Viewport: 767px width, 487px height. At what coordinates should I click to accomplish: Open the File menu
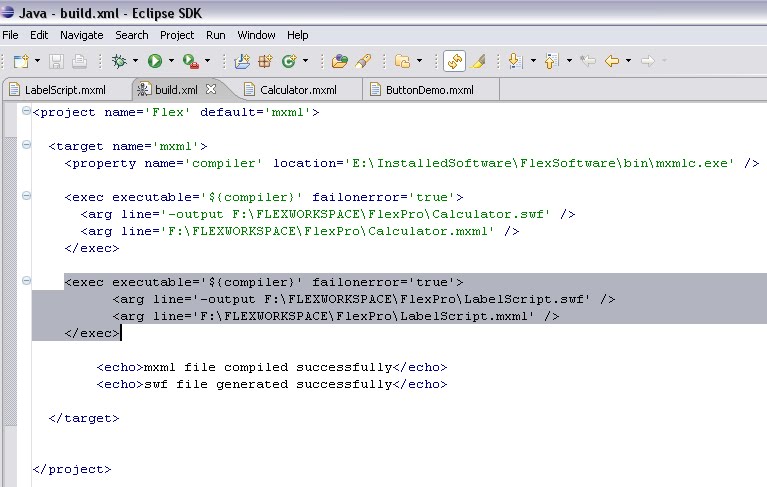pyautogui.click(x=10, y=35)
